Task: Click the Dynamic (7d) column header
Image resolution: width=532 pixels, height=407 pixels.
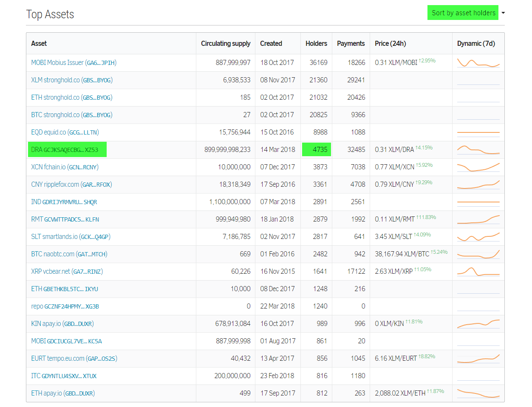Action: [476, 44]
